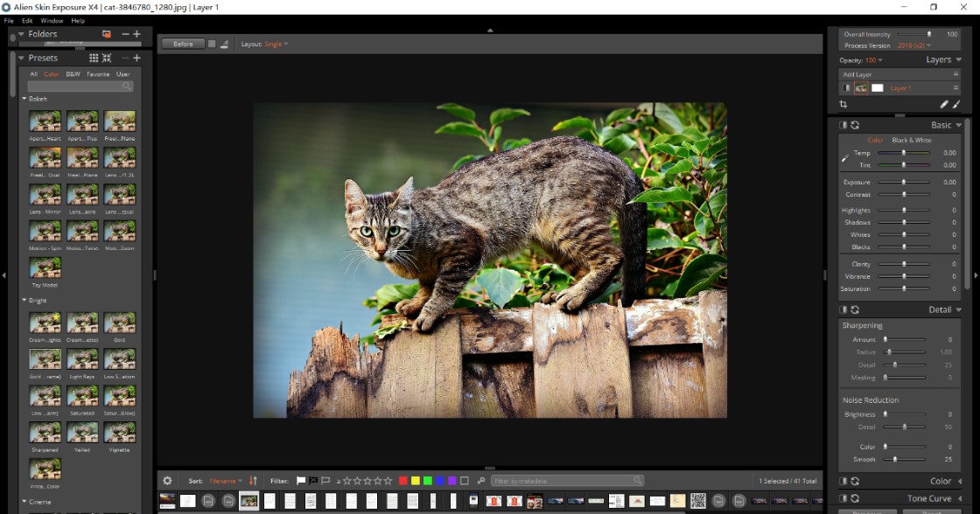Open filmstrip settings gear icon
The width and height of the screenshot is (980, 514).
click(167, 481)
